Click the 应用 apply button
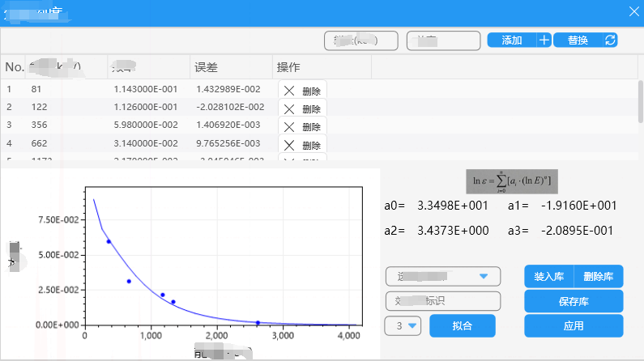This screenshot has width=644, height=361. tap(574, 326)
